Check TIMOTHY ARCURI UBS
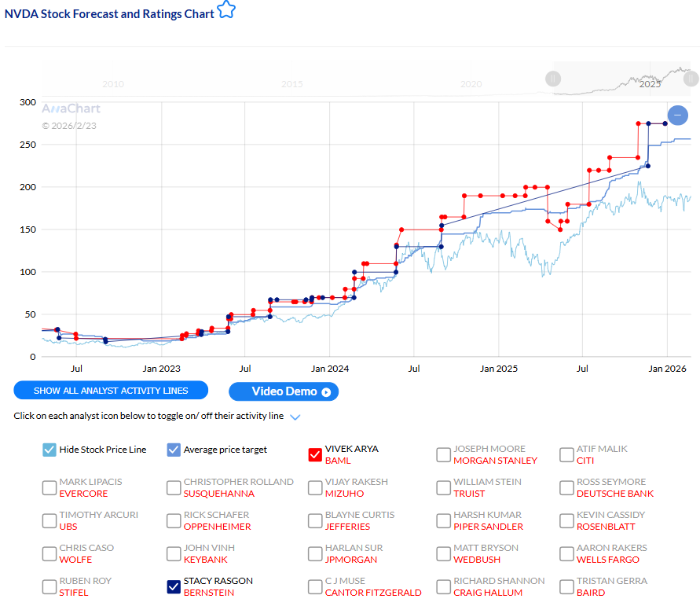Screen dimensions: 700x606 (48, 520)
